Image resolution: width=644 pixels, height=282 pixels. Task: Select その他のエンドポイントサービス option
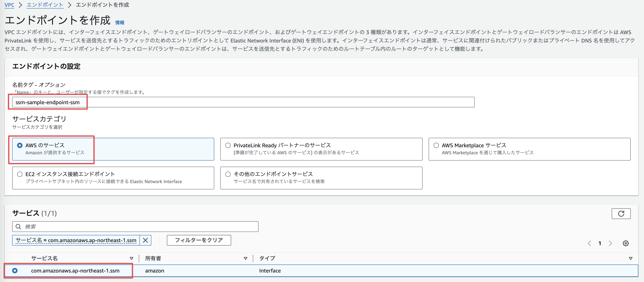pos(228,174)
